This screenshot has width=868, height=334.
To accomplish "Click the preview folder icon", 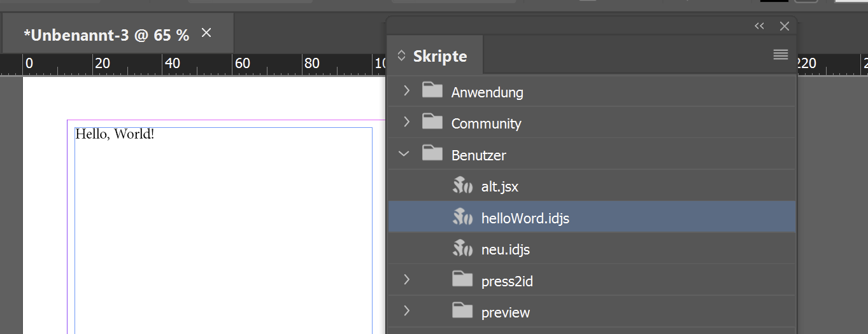I will [x=462, y=310].
